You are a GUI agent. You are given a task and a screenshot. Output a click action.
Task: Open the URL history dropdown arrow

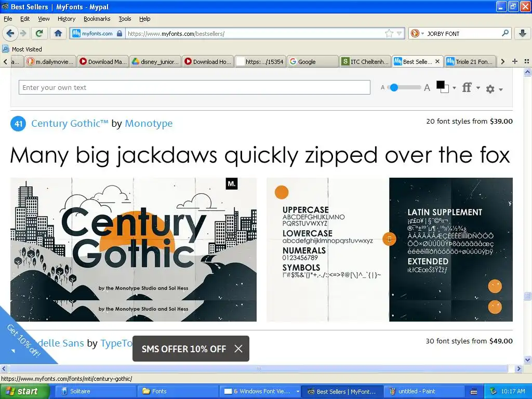tap(400, 33)
